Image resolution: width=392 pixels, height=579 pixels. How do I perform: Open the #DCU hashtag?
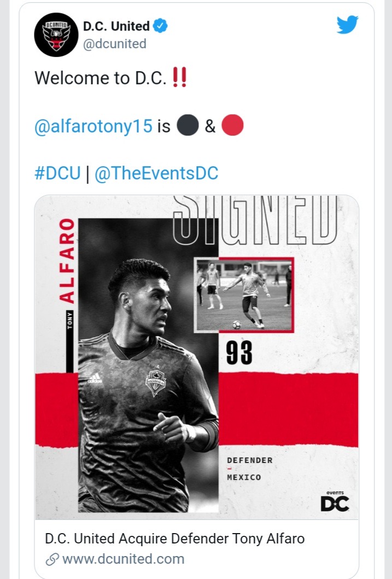coord(57,173)
